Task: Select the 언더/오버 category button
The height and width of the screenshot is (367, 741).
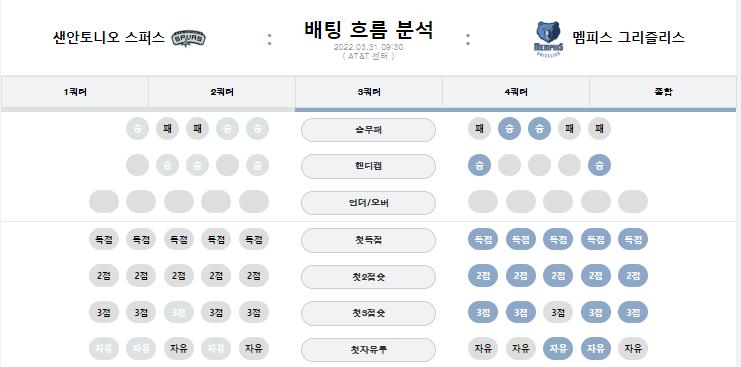Action: click(x=368, y=203)
